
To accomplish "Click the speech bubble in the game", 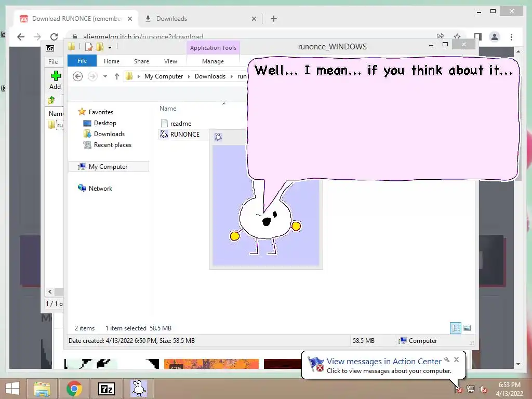I will [383, 119].
